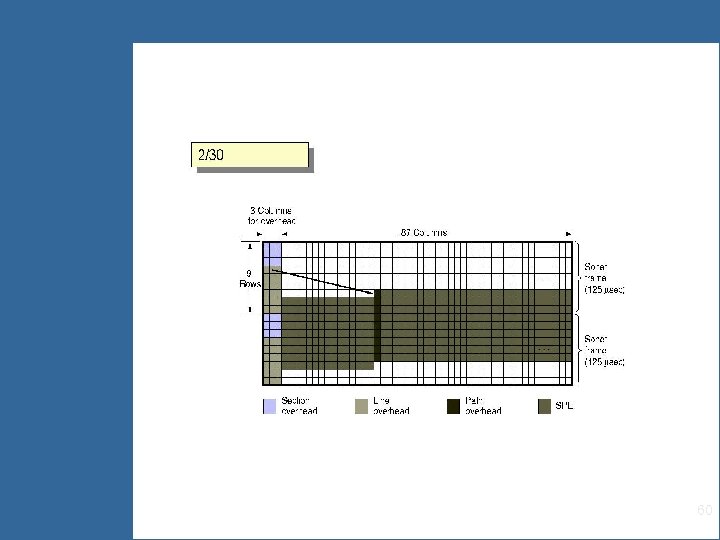The image size is (720, 540).
Task: Select the SPE legend color swatch
Action: coord(544,406)
